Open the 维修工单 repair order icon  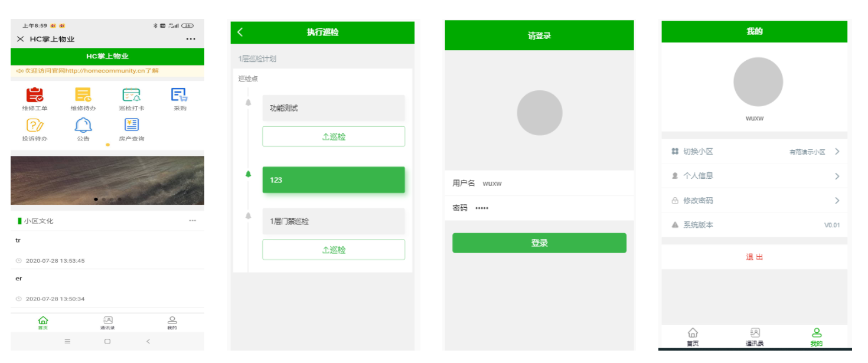click(35, 94)
